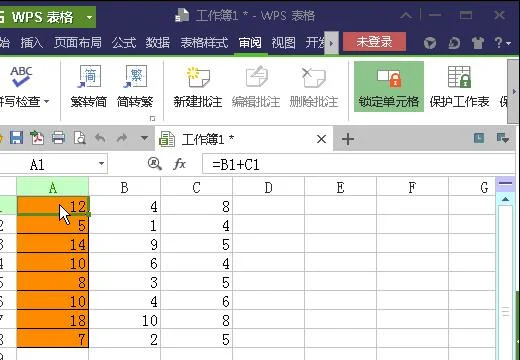Image resolution: width=520 pixels, height=360 pixels.
Task: Close the 工作簿1 document tab
Action: [321, 139]
